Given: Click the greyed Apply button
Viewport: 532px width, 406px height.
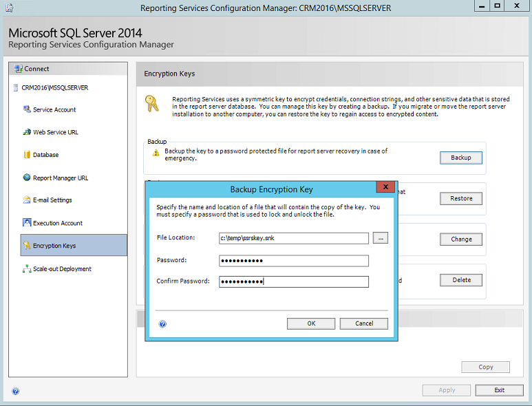Looking at the screenshot, I should point(447,390).
